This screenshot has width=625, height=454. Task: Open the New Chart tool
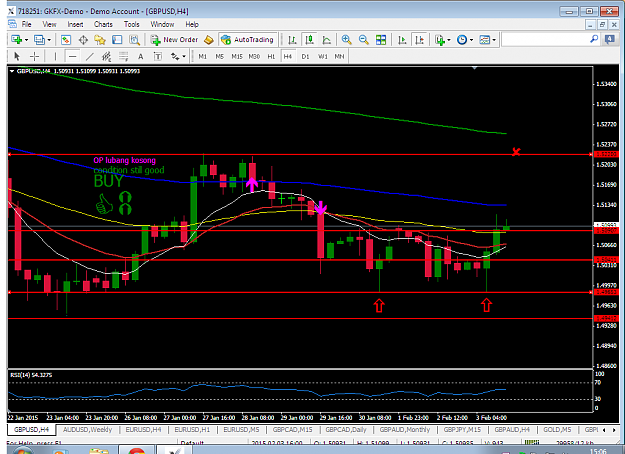(16, 39)
